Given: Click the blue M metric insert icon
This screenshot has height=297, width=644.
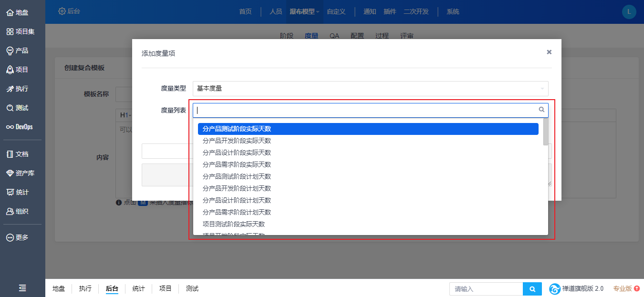Looking at the screenshot, I should point(142,202).
